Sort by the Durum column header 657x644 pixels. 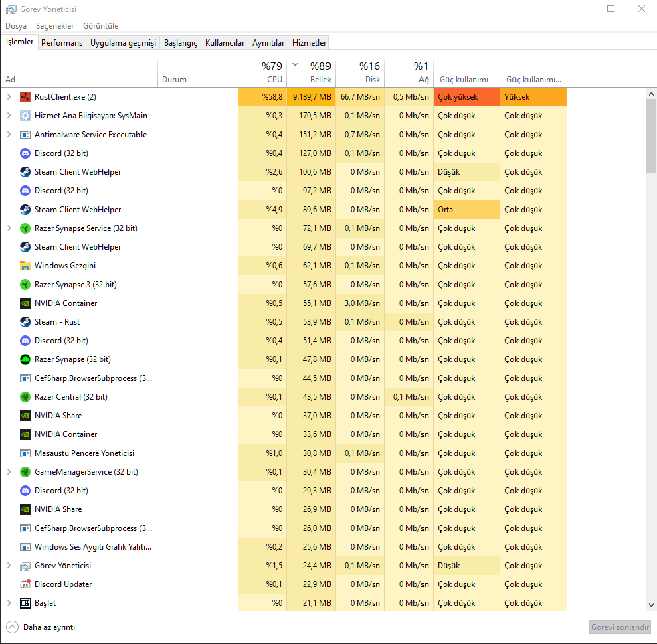198,74
